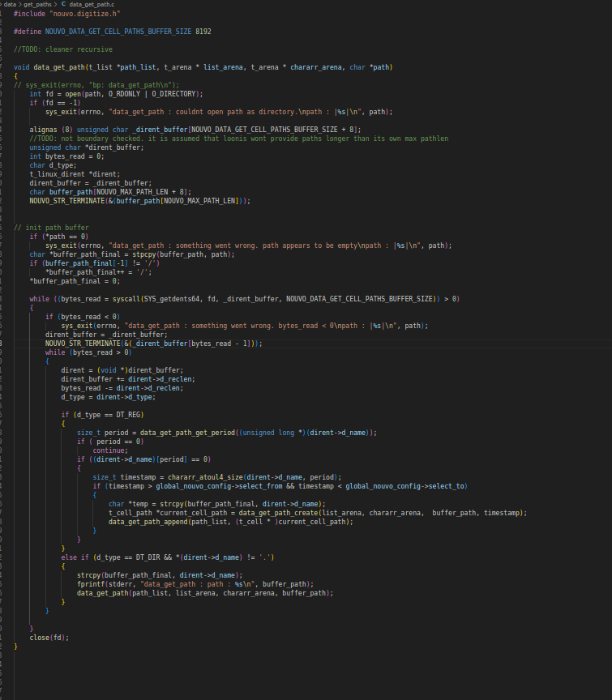Click 'data_get_path_get_period' function call
Screen dimensions: 612x700
click(x=187, y=433)
